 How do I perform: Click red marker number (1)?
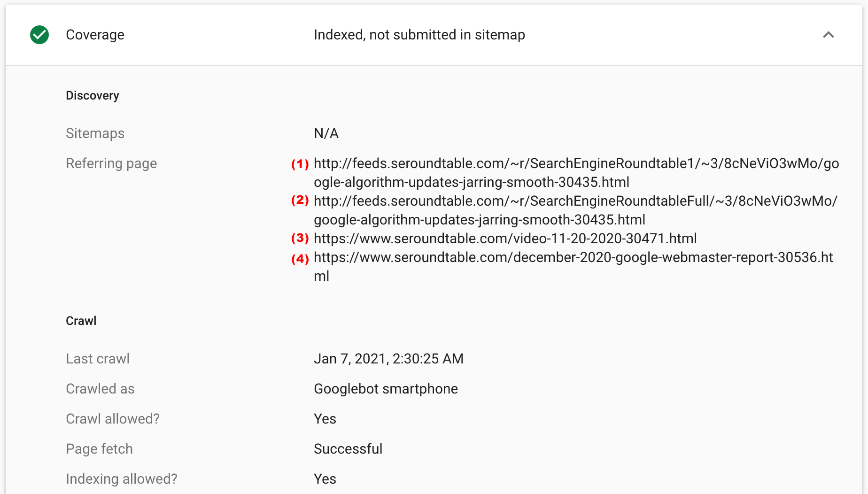[x=300, y=164]
